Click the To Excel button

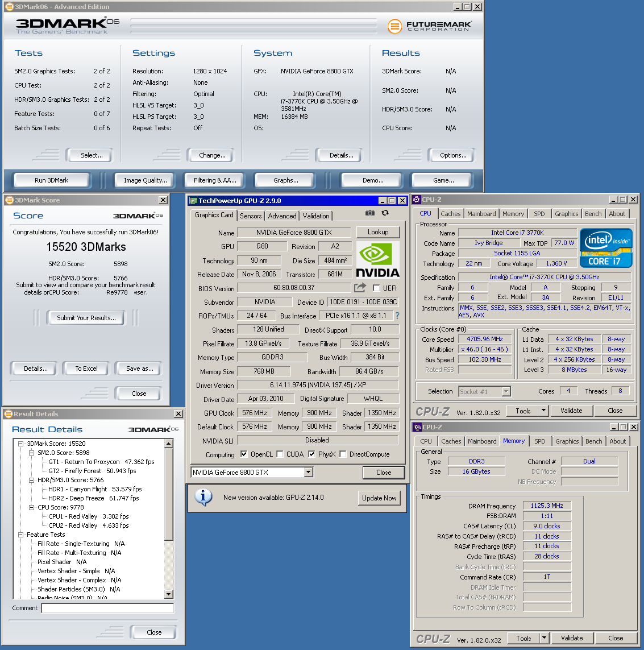tap(86, 369)
